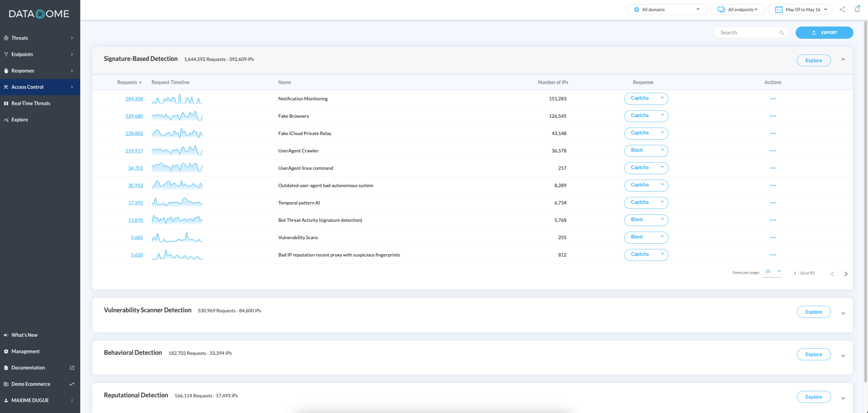
Task: Open What's New
Action: 40,335
